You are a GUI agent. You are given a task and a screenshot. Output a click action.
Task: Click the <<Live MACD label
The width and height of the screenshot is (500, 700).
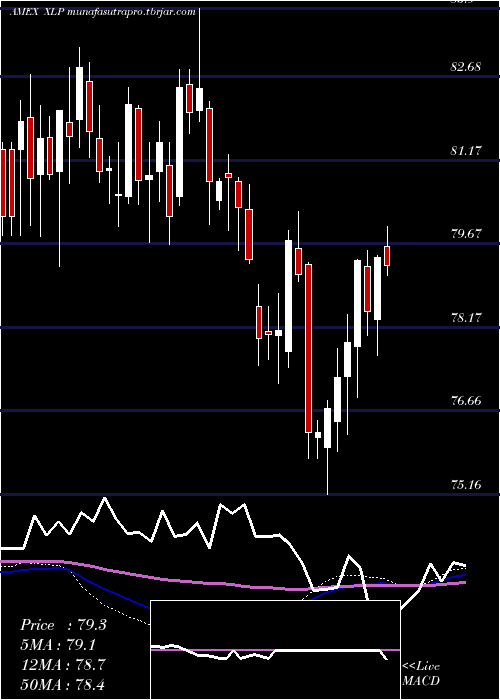[421, 674]
